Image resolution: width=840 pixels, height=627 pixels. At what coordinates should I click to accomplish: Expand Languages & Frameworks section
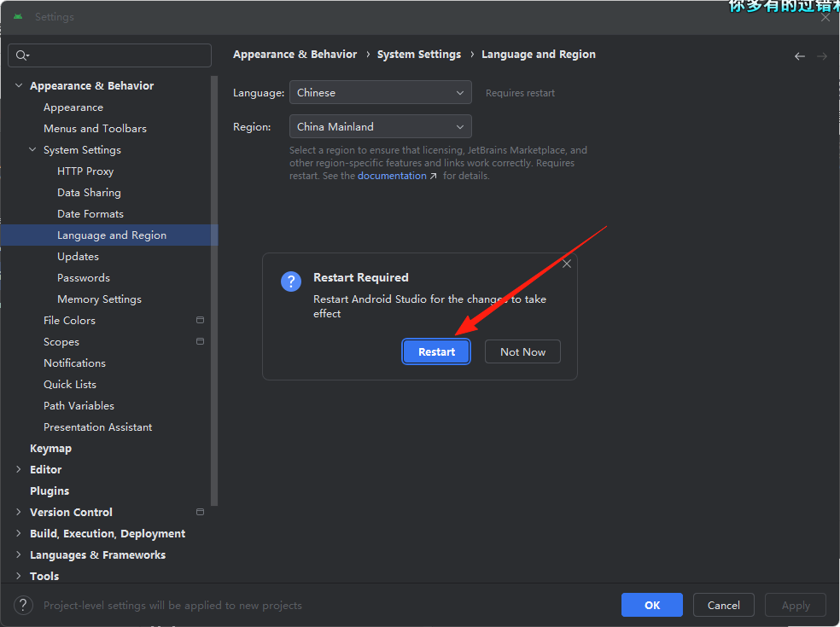coord(19,554)
